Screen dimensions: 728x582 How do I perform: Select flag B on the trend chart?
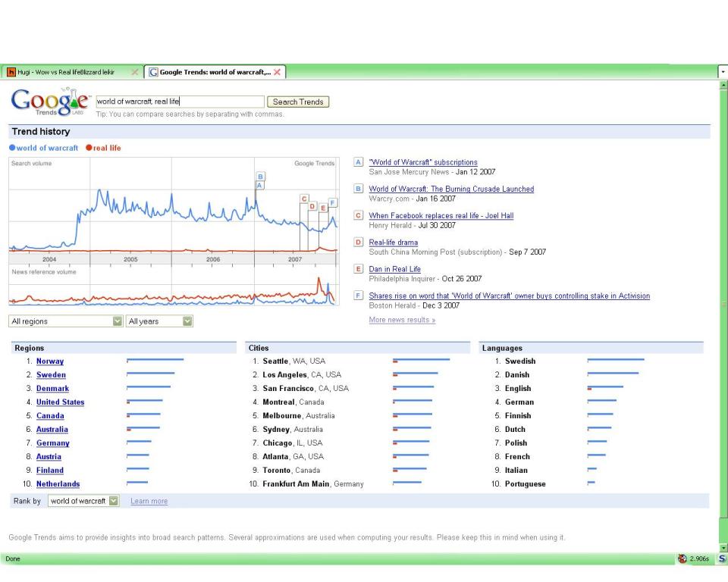point(260,177)
